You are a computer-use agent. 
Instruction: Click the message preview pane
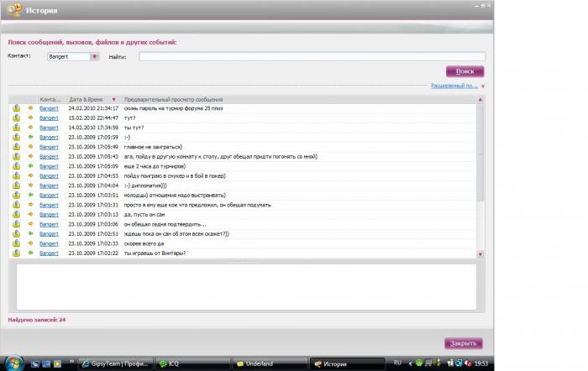click(x=246, y=287)
